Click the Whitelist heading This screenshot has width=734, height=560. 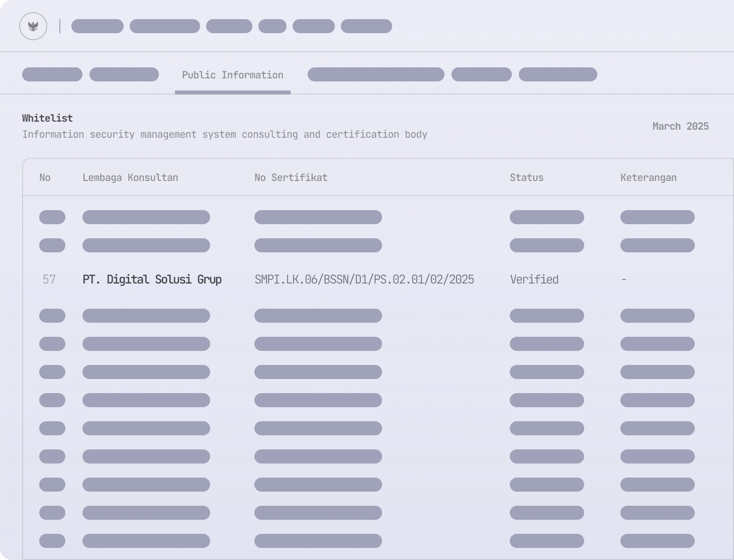tap(47, 118)
